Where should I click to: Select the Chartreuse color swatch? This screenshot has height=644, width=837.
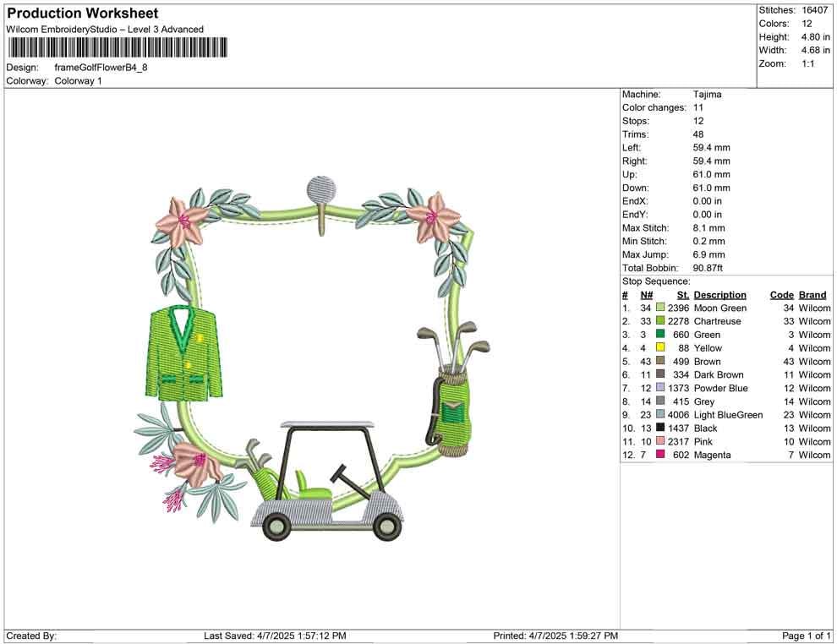(660, 322)
